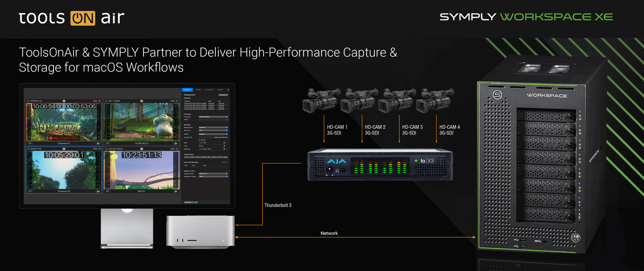644x271 pixels.
Task: Click Clear all in Errors and Warnings
Action: [224, 162]
